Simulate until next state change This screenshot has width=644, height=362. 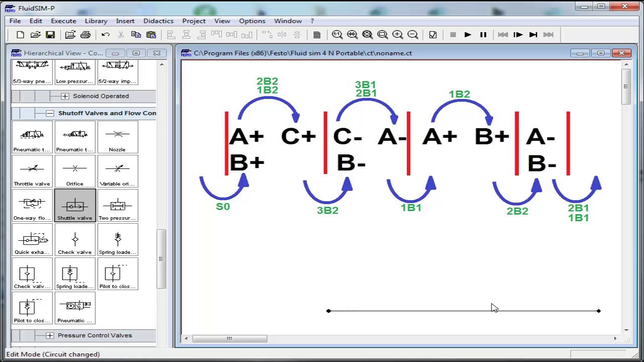coord(533,35)
